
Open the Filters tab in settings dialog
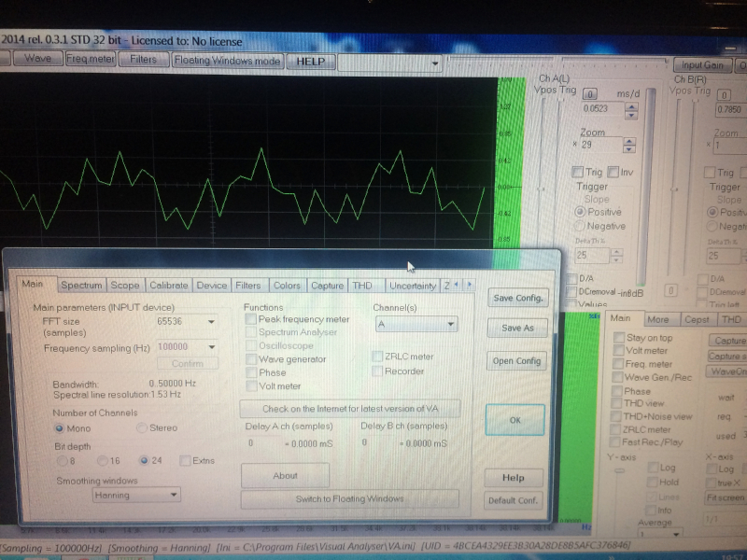coord(248,286)
